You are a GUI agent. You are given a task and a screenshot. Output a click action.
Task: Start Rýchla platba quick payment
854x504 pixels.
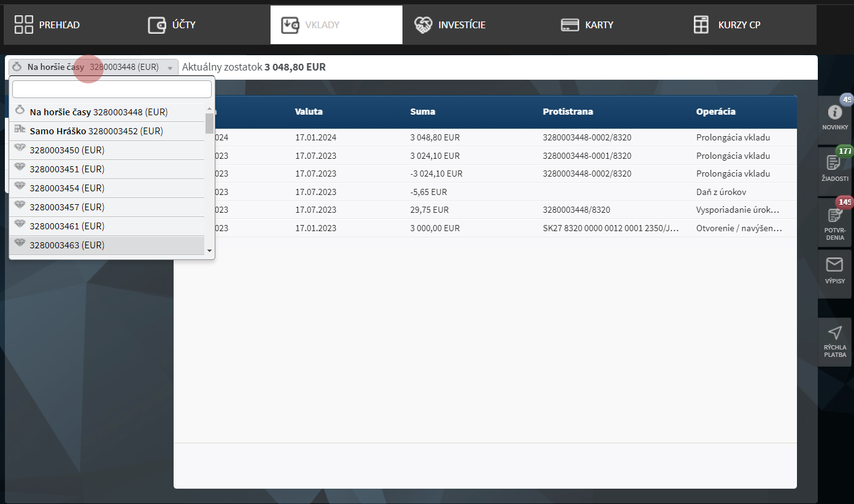pos(834,341)
